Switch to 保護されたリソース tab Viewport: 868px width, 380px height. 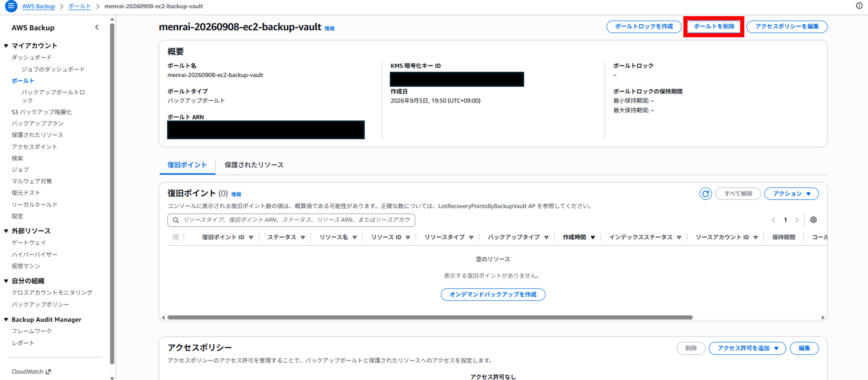pos(254,165)
